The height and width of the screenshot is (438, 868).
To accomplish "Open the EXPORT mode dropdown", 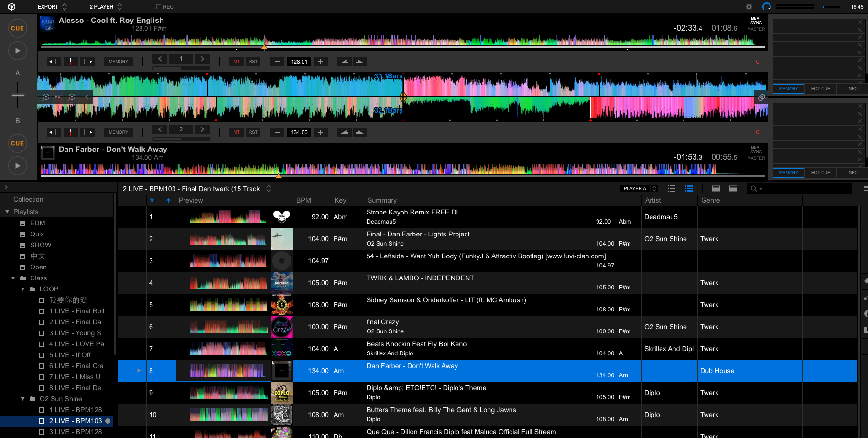I will [52, 7].
